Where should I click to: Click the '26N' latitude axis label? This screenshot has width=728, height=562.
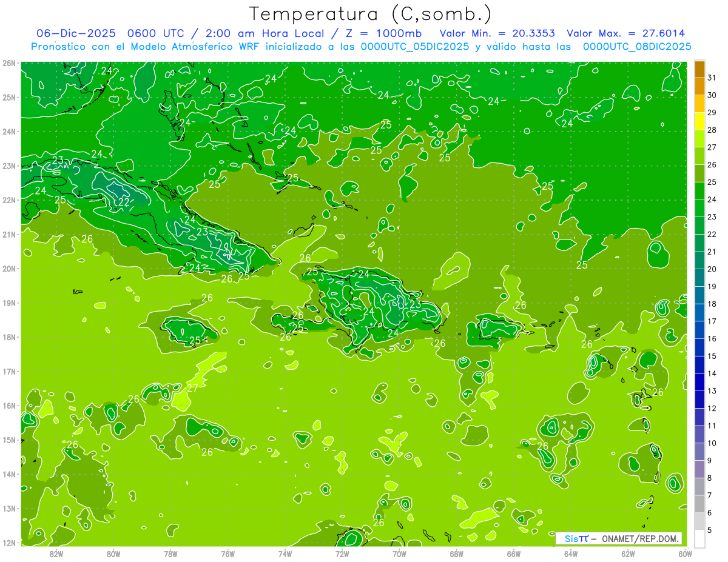click(10, 63)
